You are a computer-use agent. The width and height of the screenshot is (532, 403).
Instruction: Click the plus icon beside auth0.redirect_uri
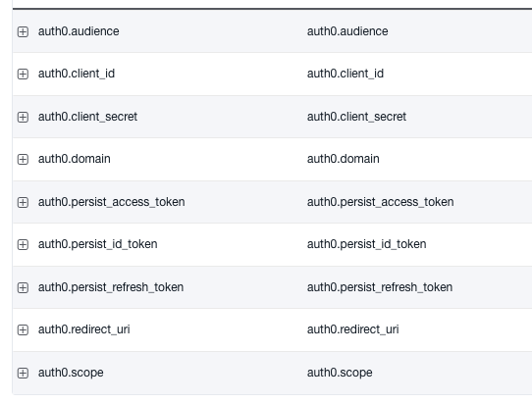point(23,329)
